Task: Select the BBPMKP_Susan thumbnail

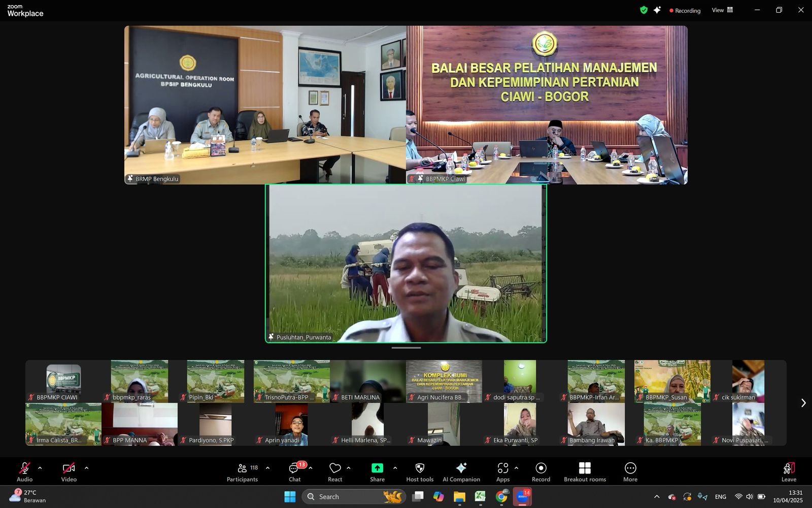Action: 672,382
